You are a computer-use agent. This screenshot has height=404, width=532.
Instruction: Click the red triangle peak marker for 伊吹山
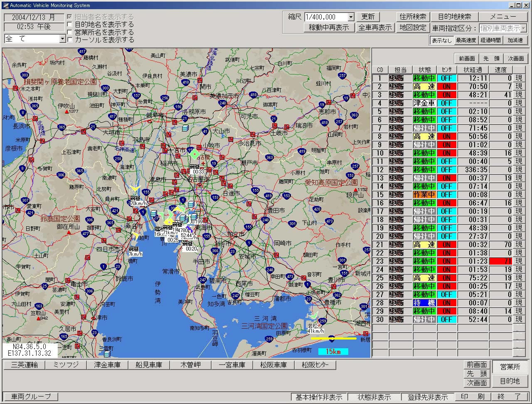pyautogui.click(x=66, y=112)
